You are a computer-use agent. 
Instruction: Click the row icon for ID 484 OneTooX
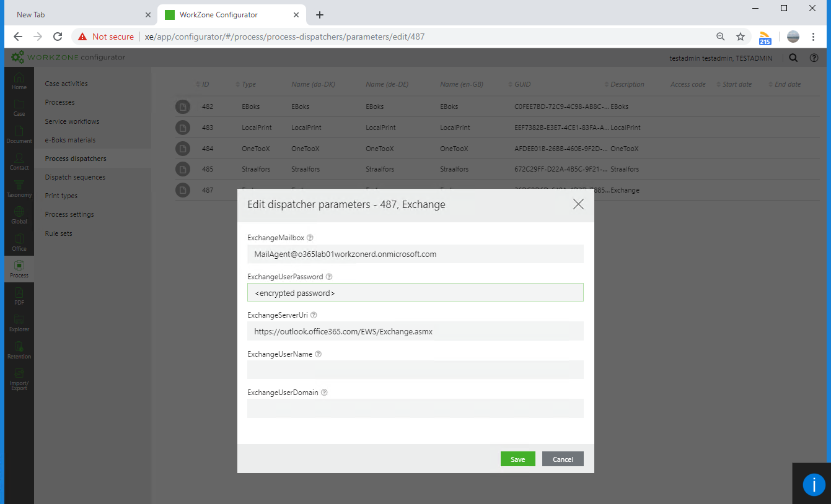tap(182, 149)
